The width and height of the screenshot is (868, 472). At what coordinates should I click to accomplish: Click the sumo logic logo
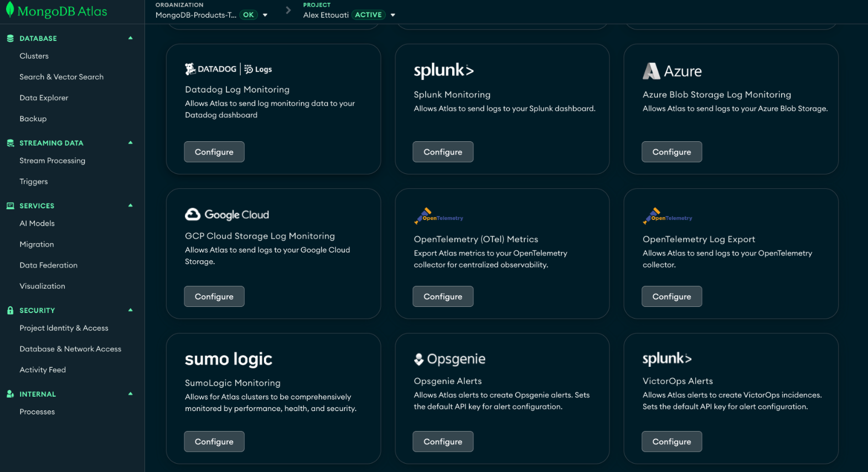(x=229, y=360)
